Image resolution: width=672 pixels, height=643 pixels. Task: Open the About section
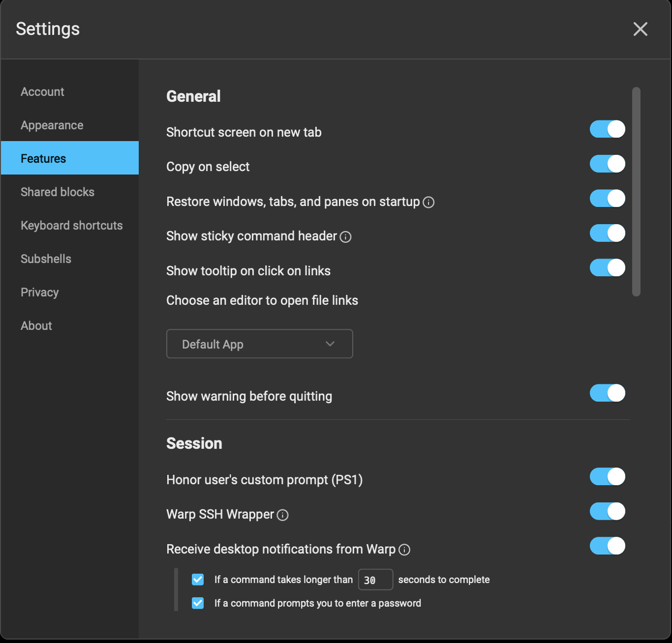pos(36,325)
